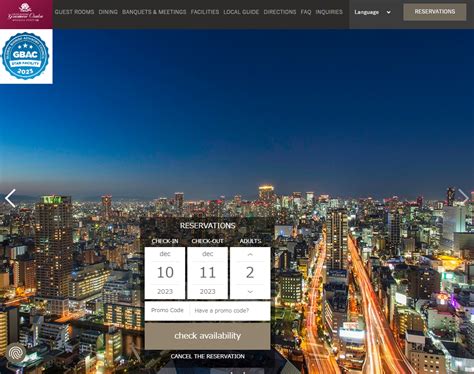Open Guest Rooms menu
Image resolution: width=474 pixels, height=374 pixels.
pos(74,12)
